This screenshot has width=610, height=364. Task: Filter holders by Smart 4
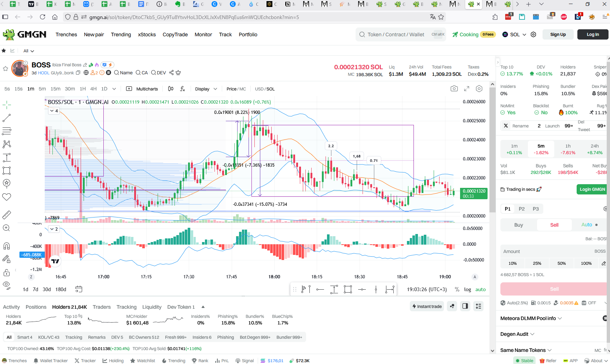[25, 337]
